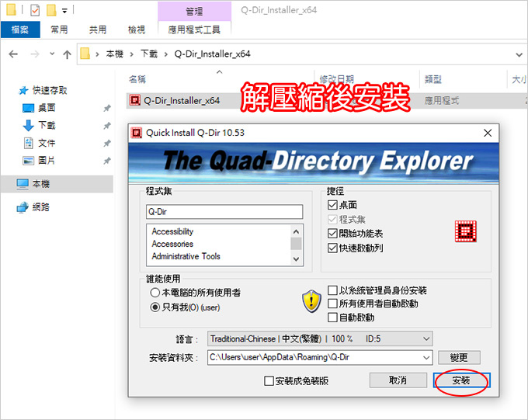Select Administrative Tools in the list
528x420 pixels.
(x=186, y=256)
